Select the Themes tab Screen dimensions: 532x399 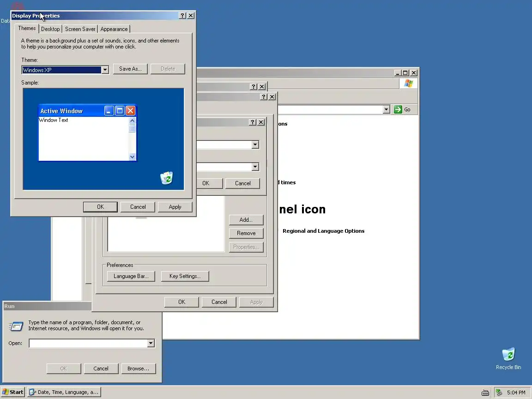click(x=27, y=29)
